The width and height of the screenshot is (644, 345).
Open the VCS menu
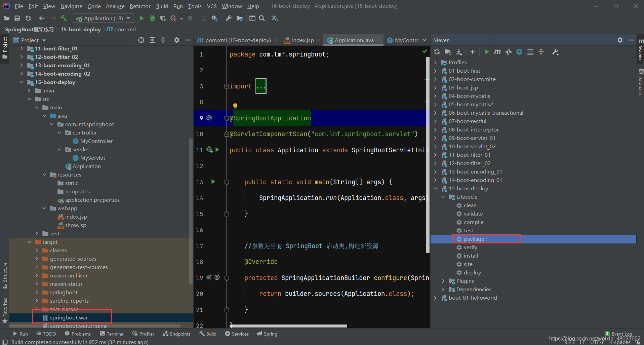[x=212, y=6]
